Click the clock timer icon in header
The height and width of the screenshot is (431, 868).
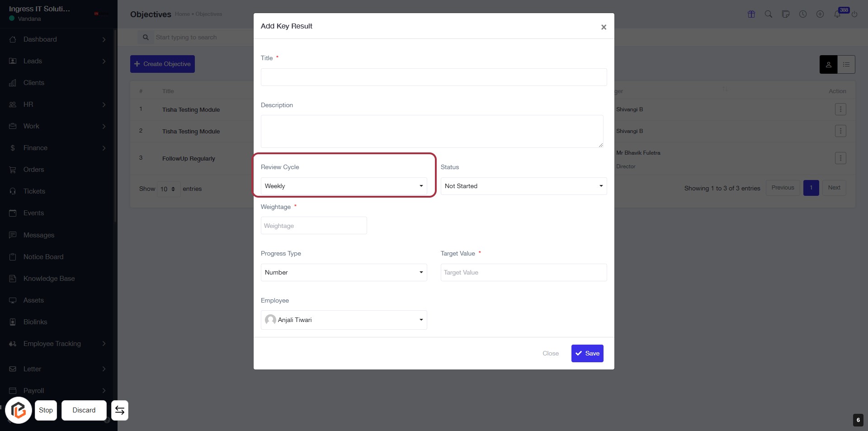[803, 14]
